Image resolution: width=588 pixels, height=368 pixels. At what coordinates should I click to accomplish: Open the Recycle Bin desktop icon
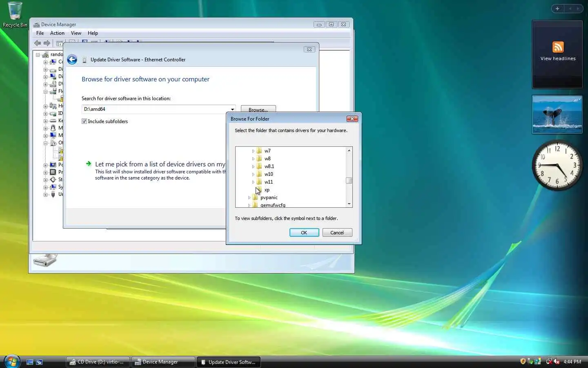tap(15, 15)
